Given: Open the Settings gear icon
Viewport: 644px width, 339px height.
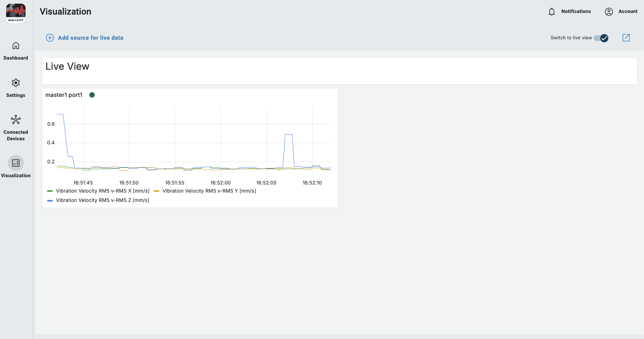Looking at the screenshot, I should coord(16,83).
